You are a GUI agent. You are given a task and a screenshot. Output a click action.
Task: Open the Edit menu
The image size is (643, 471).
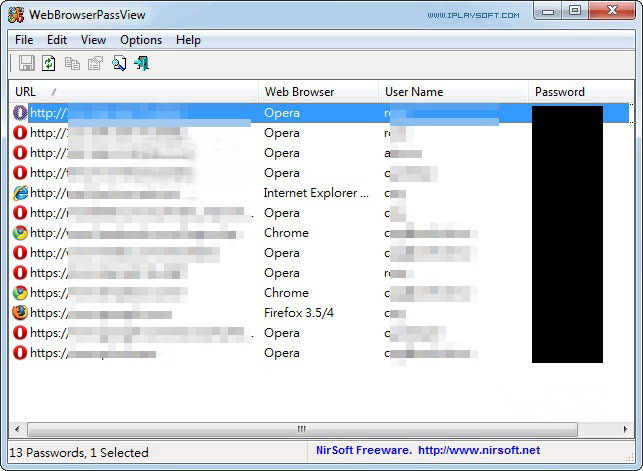coord(57,40)
